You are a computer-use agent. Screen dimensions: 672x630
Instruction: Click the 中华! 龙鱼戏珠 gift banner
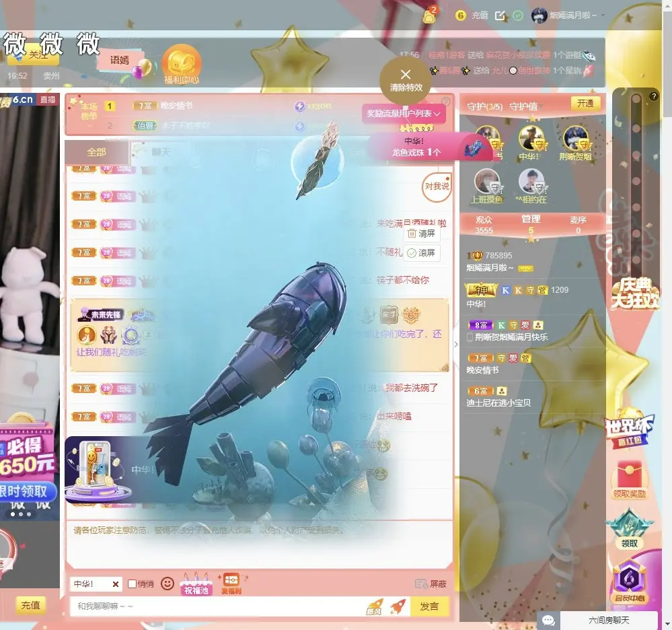pyautogui.click(x=428, y=147)
